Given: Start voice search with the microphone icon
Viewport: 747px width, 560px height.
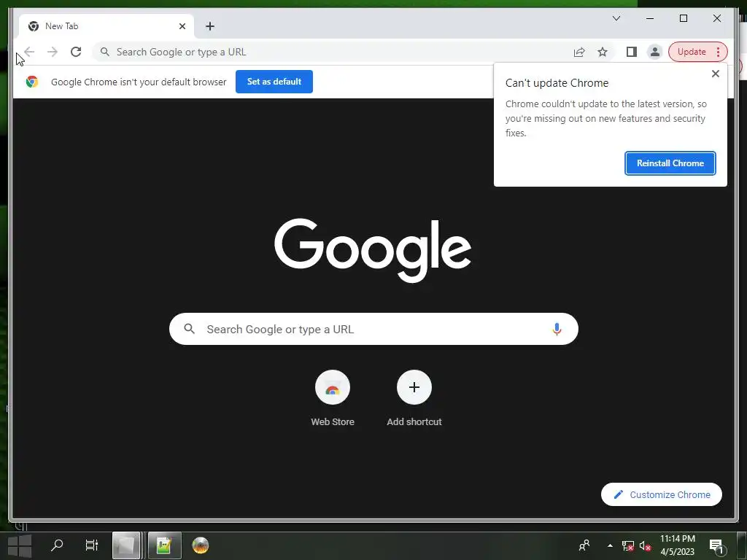Looking at the screenshot, I should point(557,329).
